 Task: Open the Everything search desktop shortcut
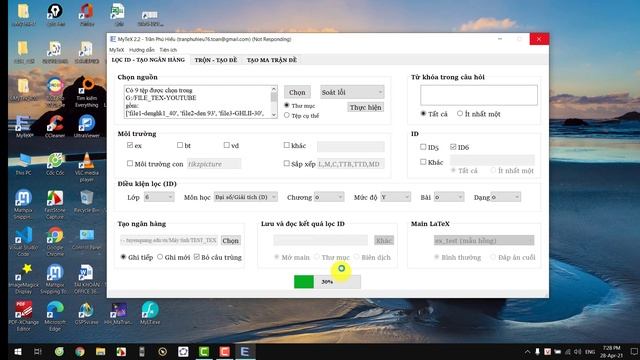click(x=87, y=92)
